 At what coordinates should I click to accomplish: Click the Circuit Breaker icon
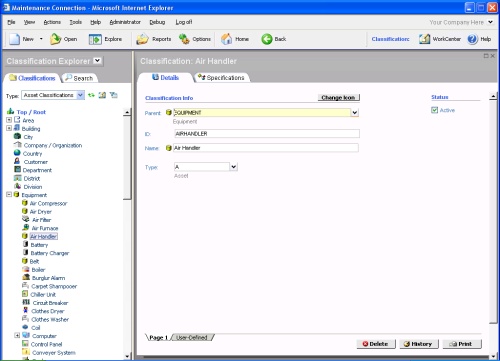pos(26,302)
